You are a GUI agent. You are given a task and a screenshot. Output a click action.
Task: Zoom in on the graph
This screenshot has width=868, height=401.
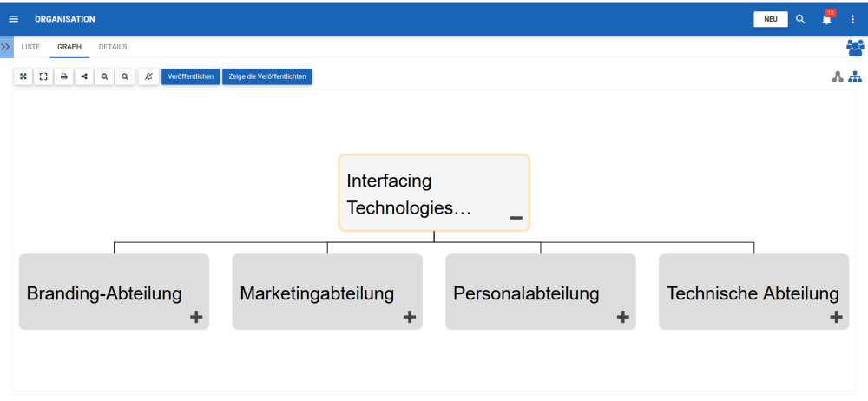point(104,76)
